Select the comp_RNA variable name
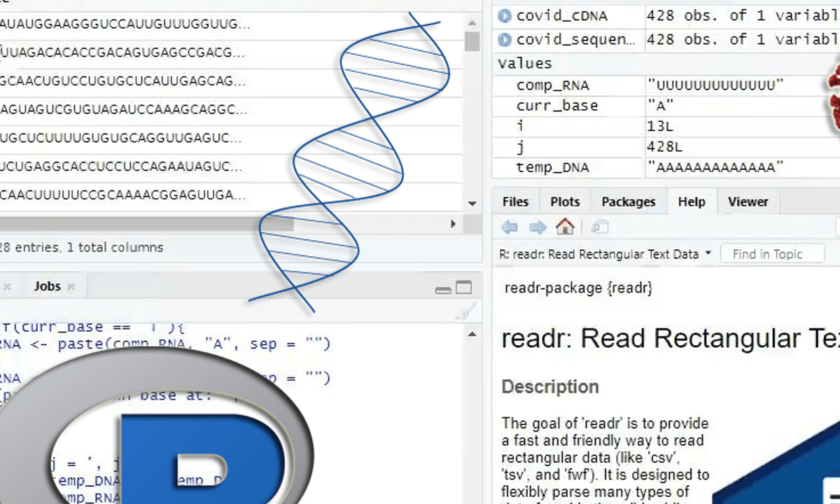The image size is (840, 504). 552,85
